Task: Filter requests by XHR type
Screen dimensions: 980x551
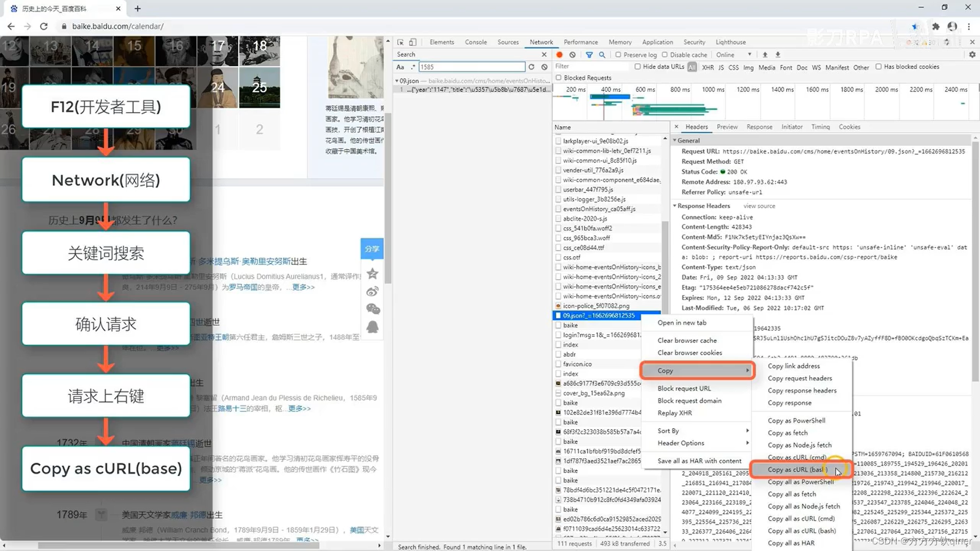Action: (x=708, y=67)
